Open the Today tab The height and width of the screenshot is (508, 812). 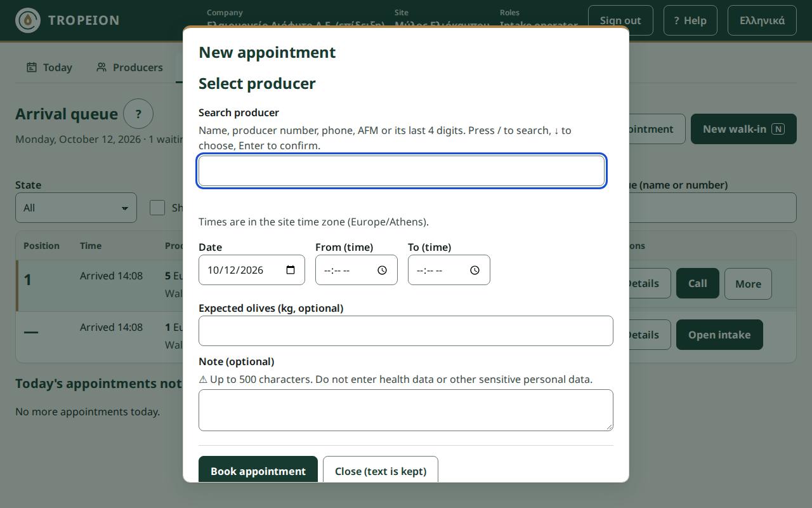[49, 67]
